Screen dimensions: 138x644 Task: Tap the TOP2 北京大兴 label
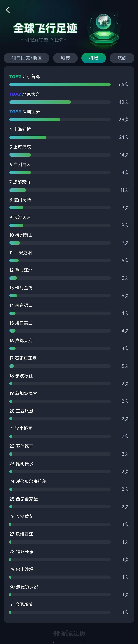tap(24, 94)
